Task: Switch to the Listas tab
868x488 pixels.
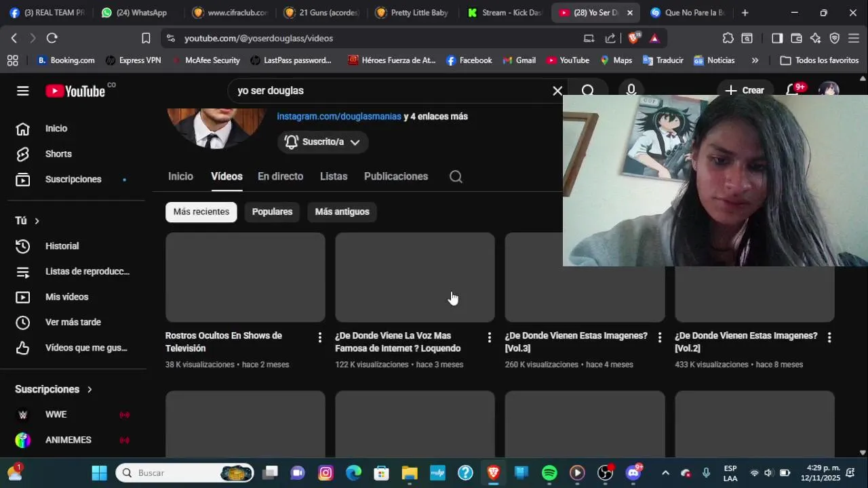Action: [x=334, y=176]
